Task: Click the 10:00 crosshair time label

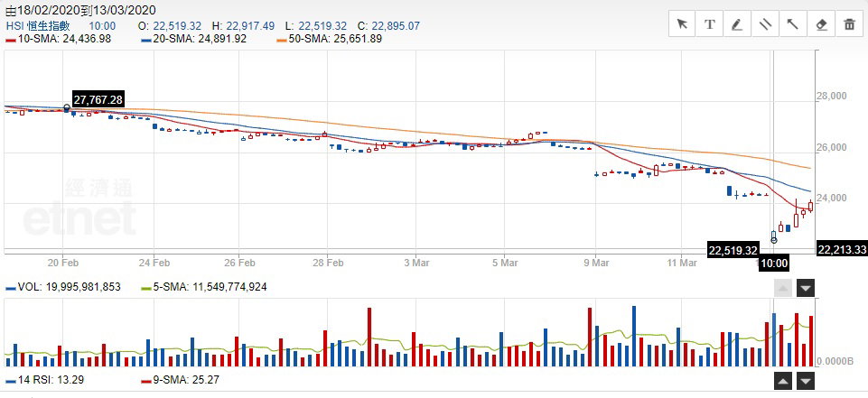Action: click(774, 264)
